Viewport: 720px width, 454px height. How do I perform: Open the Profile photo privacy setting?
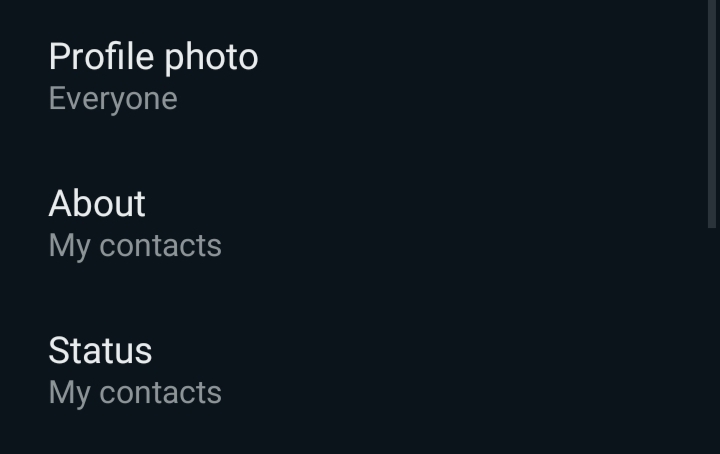tap(354, 76)
